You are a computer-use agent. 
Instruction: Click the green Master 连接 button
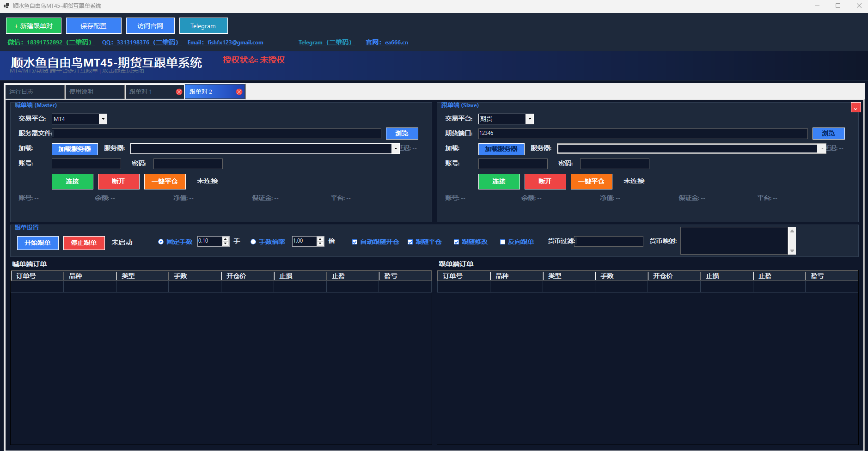[73, 182]
